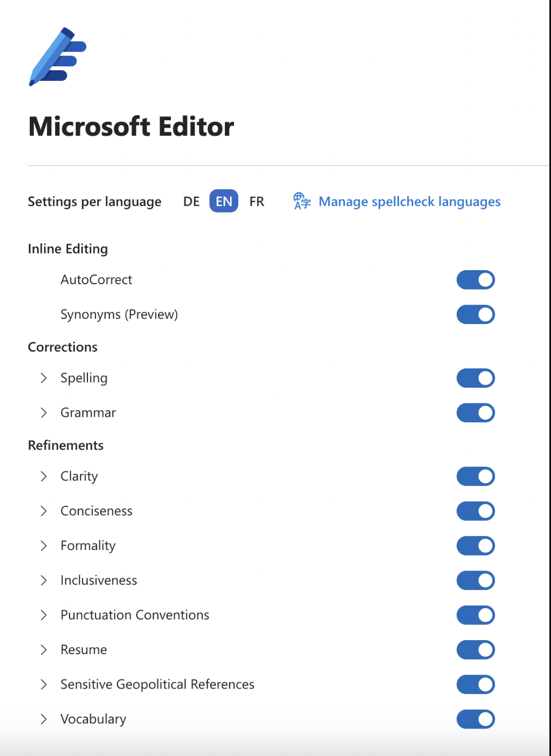The width and height of the screenshot is (551, 756).
Task: Disable the Resume refinement toggle
Action: 476,650
